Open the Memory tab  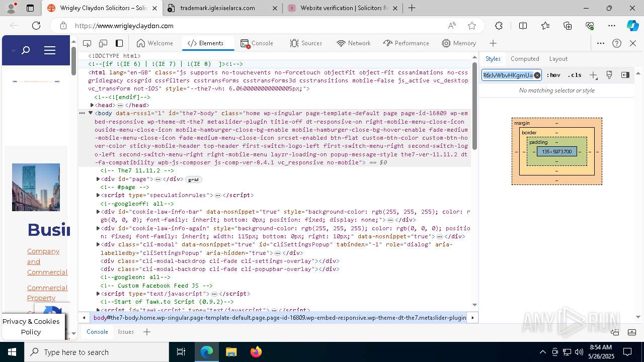tap(459, 43)
